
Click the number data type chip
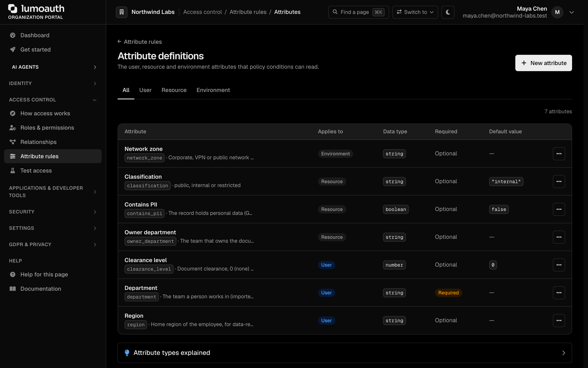[x=394, y=265]
